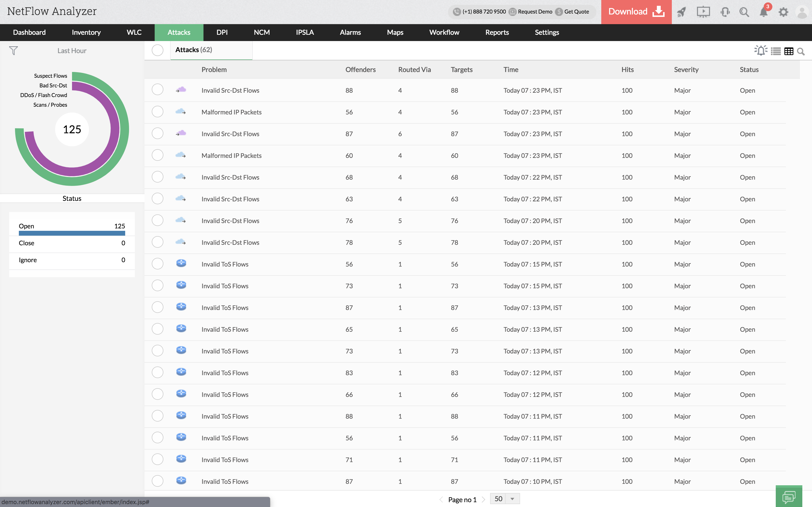Switch to the Reports tab
Screen dimensions: 812x507
tap(497, 33)
